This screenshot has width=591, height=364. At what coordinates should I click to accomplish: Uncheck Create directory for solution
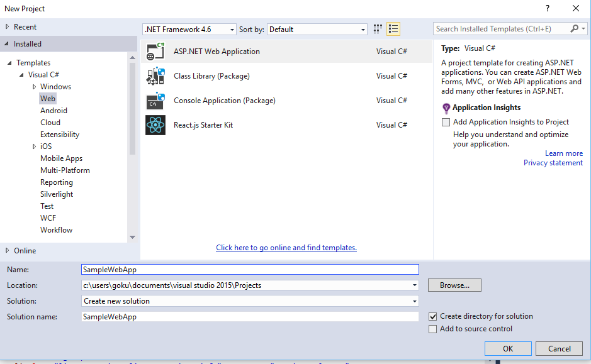[432, 317]
